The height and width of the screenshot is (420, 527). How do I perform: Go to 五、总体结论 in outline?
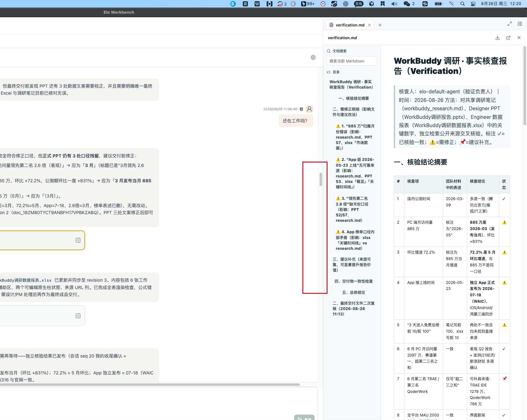(x=353, y=293)
